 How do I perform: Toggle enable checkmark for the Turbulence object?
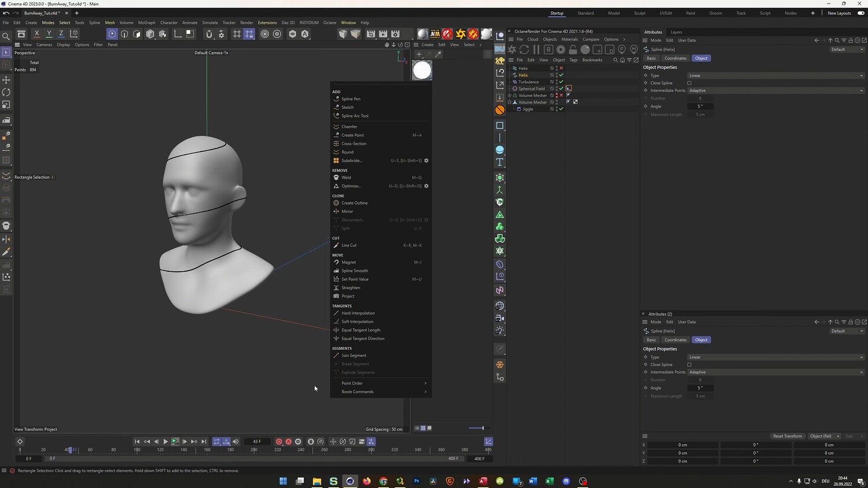(x=561, y=82)
